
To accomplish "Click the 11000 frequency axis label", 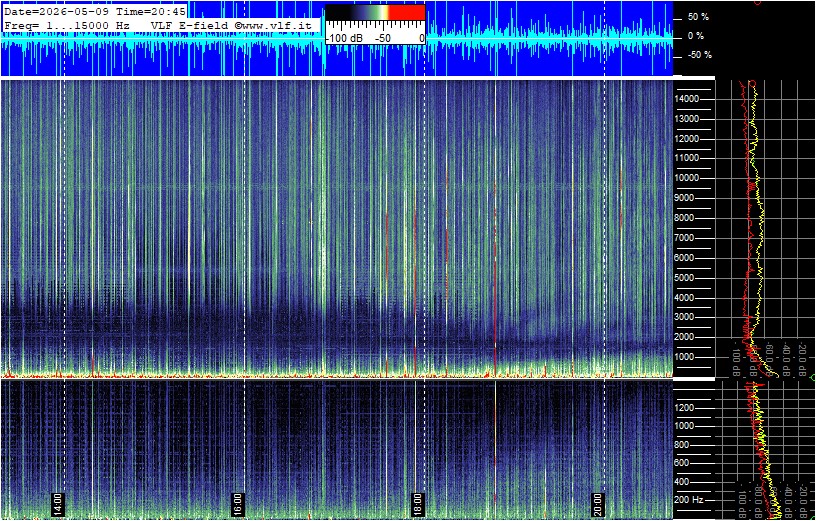I will point(686,158).
